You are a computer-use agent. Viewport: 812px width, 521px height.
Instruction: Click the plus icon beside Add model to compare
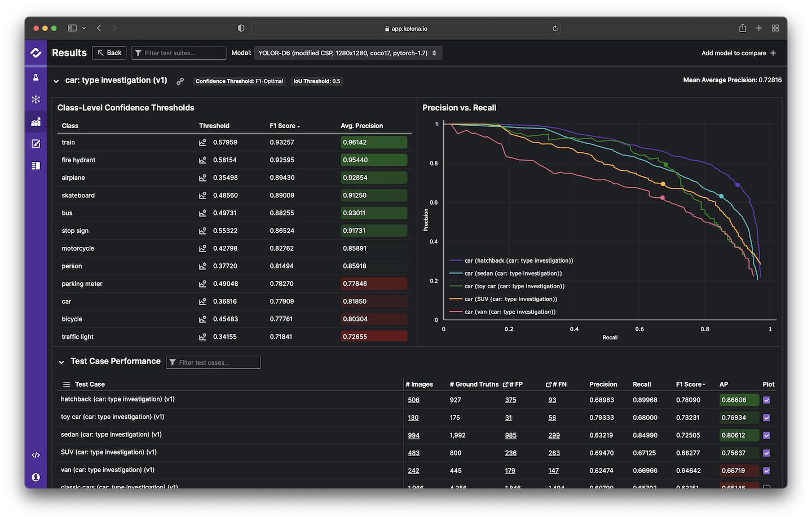[773, 53]
